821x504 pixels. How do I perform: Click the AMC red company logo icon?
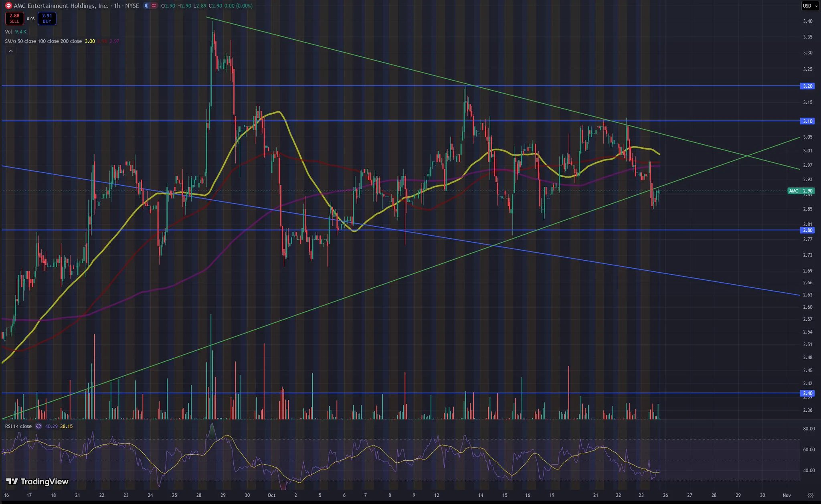(8, 6)
